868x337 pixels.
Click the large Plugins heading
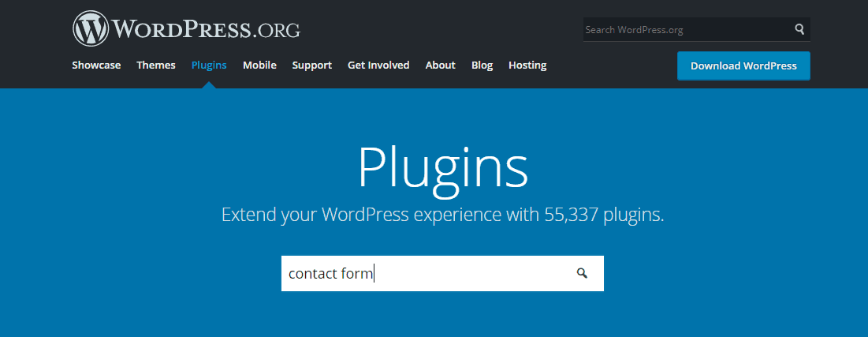[x=442, y=167]
